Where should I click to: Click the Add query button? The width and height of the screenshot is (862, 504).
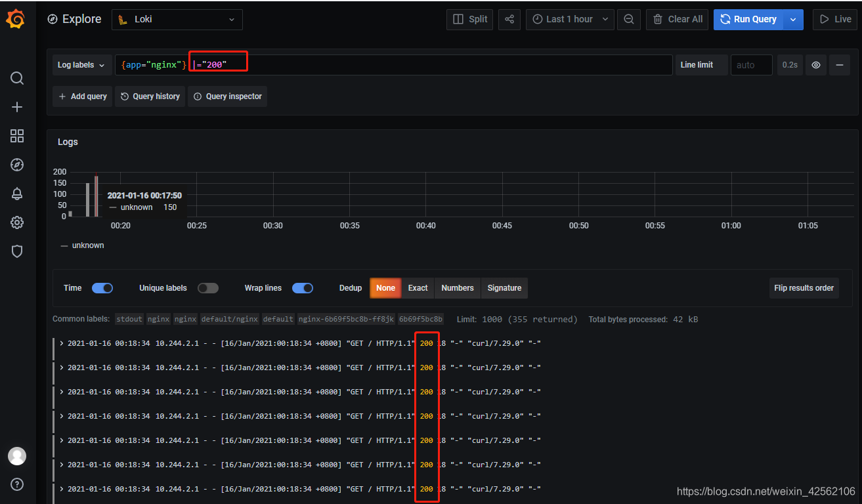click(83, 96)
